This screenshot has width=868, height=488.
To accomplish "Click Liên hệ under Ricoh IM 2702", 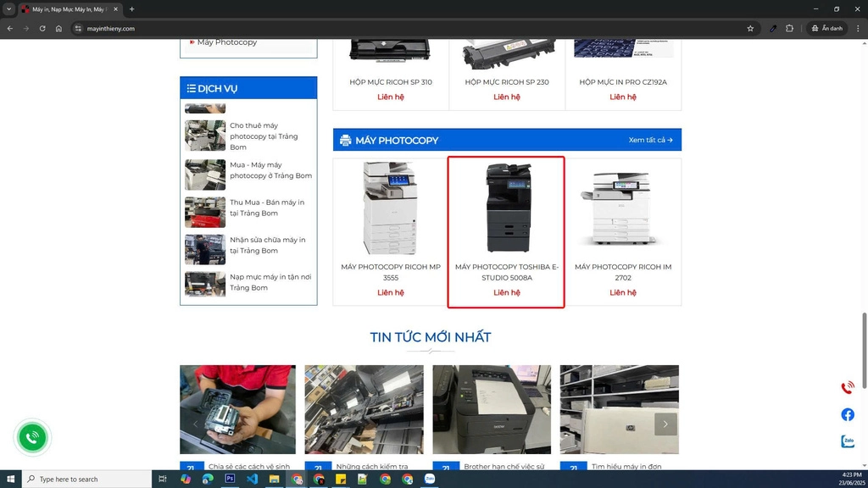I will (x=623, y=292).
